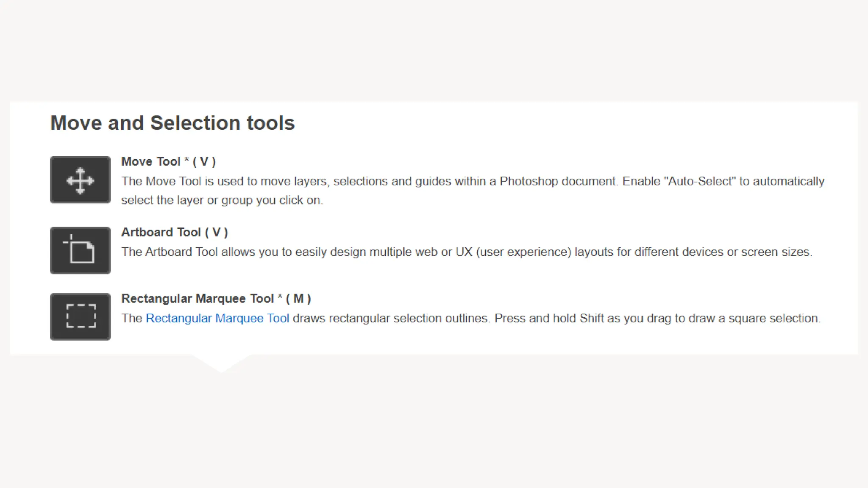Click the '( V )' shortcut beside Move Tool
This screenshot has width=868, height=488.
click(204, 161)
